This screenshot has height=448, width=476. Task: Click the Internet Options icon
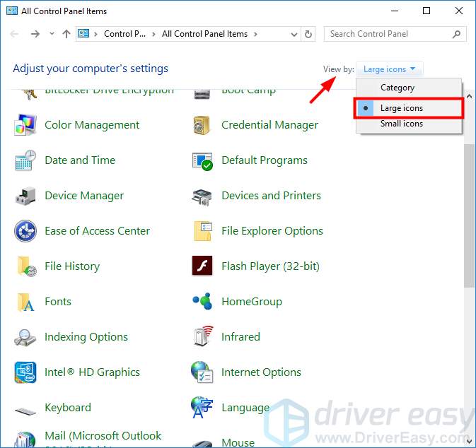202,372
